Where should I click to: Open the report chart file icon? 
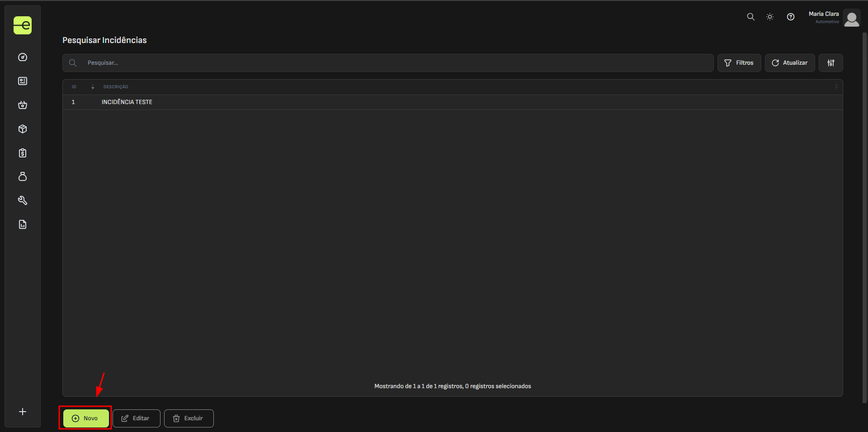(23, 224)
